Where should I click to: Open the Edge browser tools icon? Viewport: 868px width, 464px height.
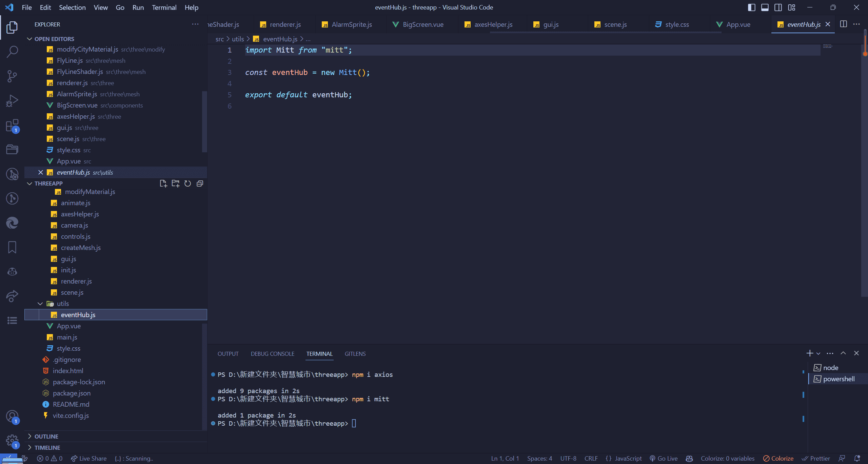coord(12,223)
